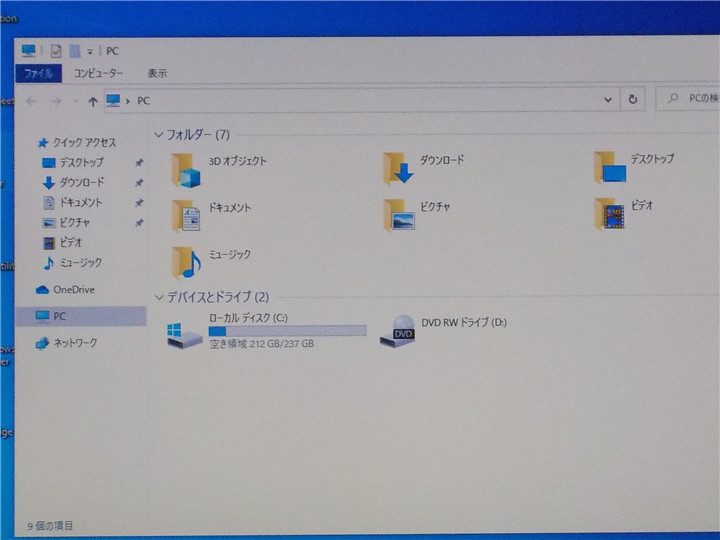This screenshot has height=540, width=720.
Task: Collapse the フォルダー (7) group
Action: 159,135
